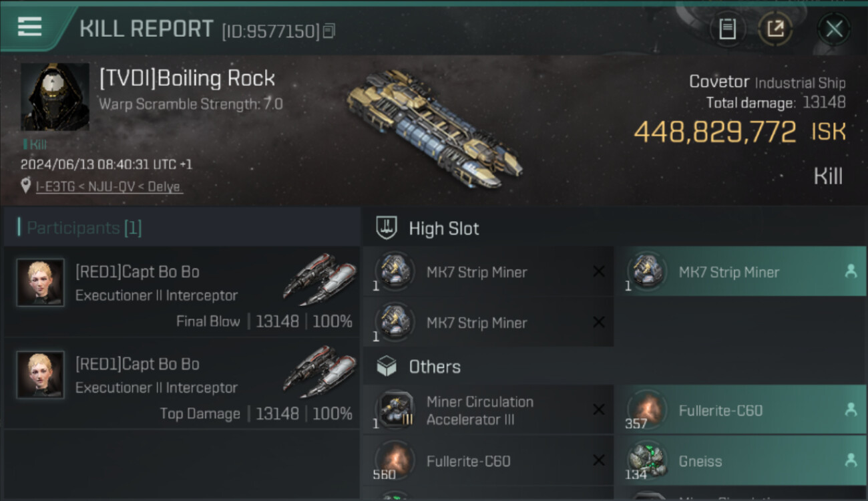Select the Participants [1] tab
Viewport: 868px width, 501px height.
[x=84, y=228]
